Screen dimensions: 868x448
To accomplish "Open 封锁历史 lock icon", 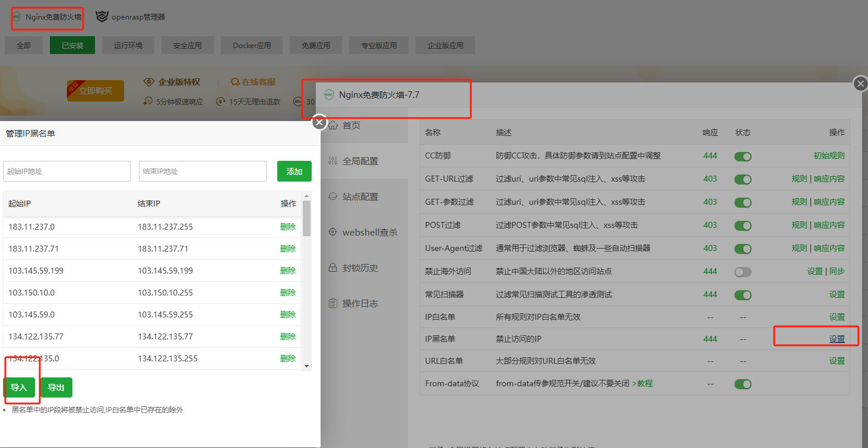I will click(332, 268).
